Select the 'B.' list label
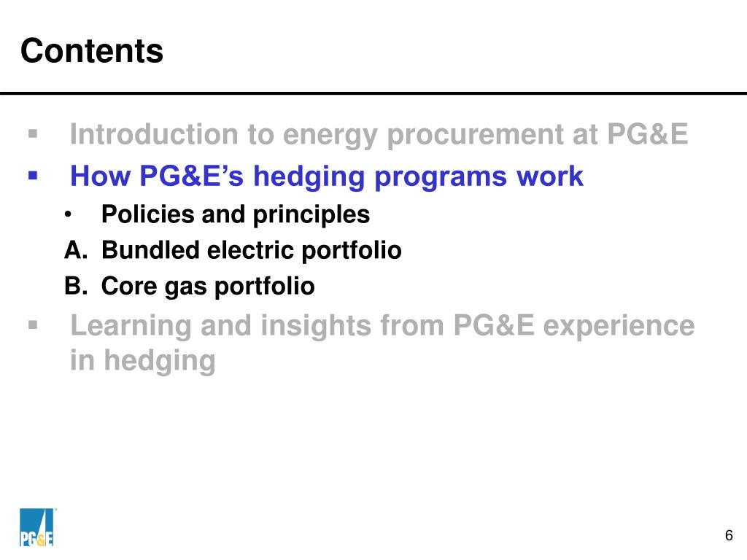This screenshot has height=560, width=747. point(76,286)
